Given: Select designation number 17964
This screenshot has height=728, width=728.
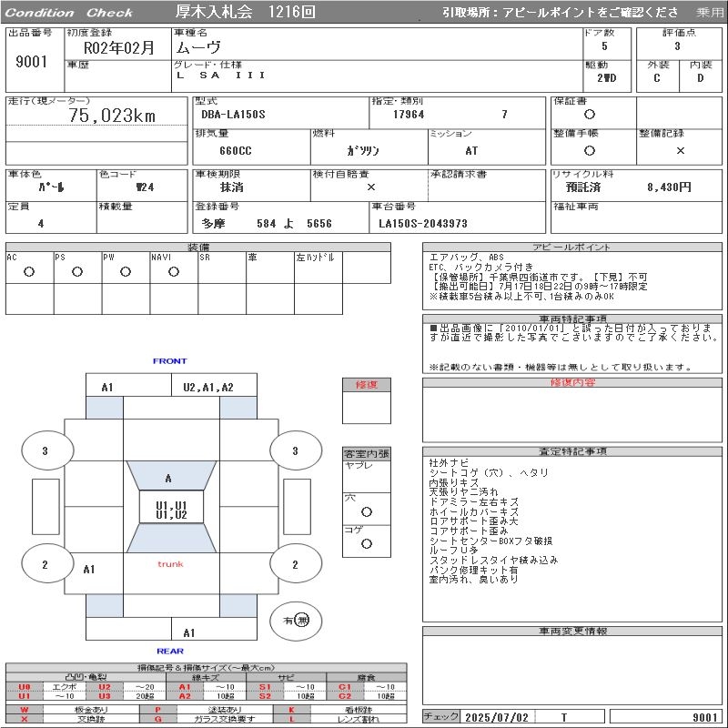Looking at the screenshot, I should click(x=409, y=115).
